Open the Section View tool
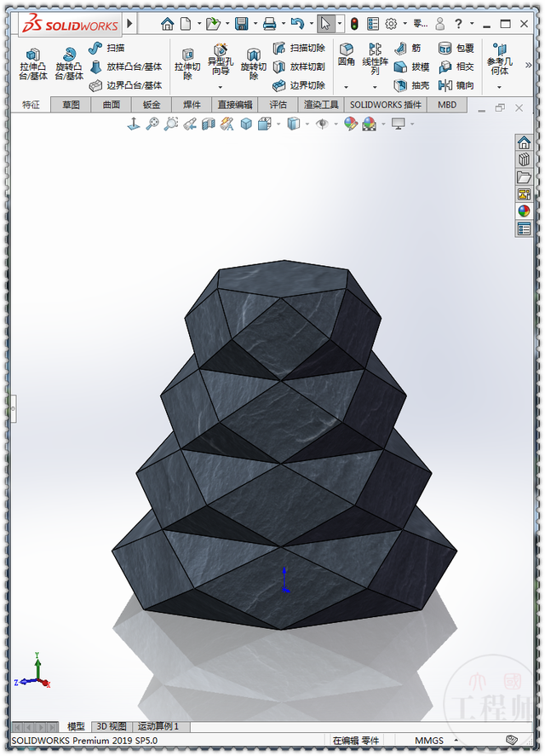The image size is (545, 756). tap(208, 124)
